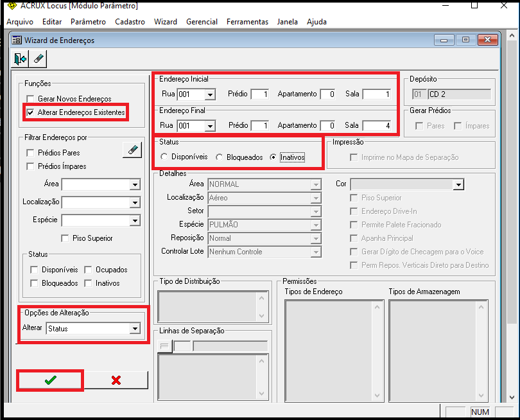Click the Apanha Principal checkbox
This screenshot has width=520, height=420.
[x=354, y=238]
